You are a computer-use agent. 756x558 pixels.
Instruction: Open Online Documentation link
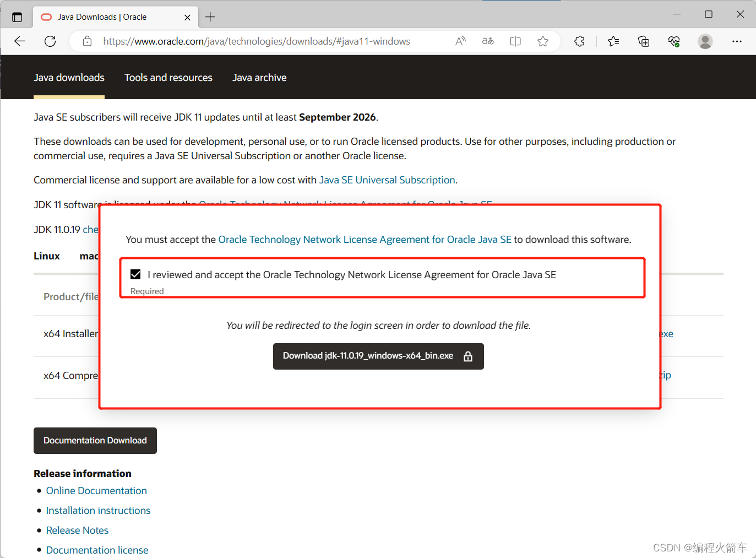tap(96, 491)
